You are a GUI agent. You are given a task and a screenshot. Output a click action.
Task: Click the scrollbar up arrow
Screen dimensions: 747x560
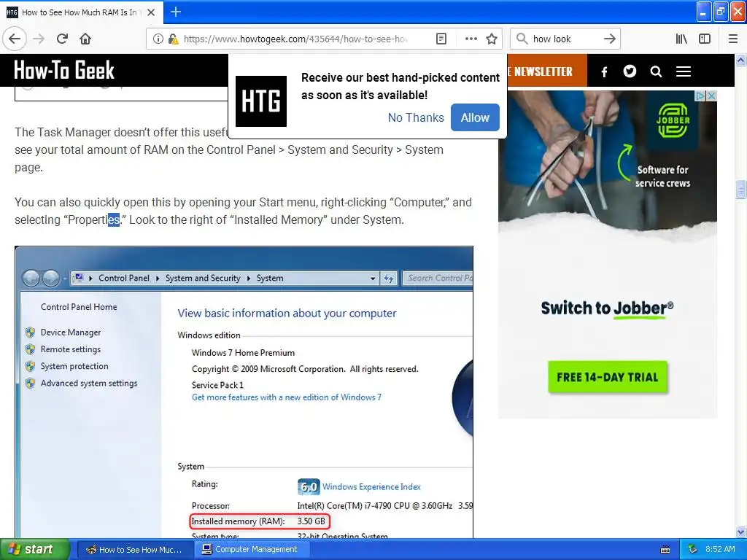pos(740,60)
